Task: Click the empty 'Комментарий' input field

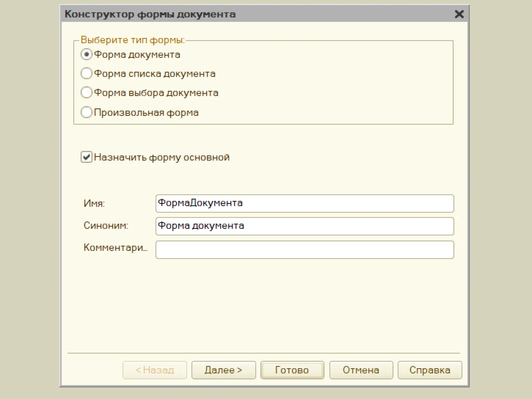Action: 304,249
